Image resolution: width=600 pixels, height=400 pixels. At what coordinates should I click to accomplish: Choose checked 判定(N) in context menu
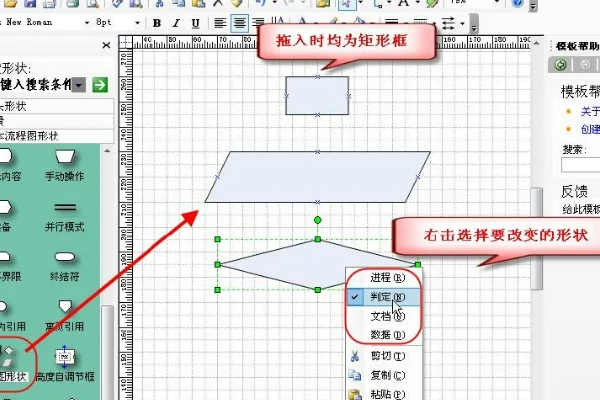pos(385,297)
